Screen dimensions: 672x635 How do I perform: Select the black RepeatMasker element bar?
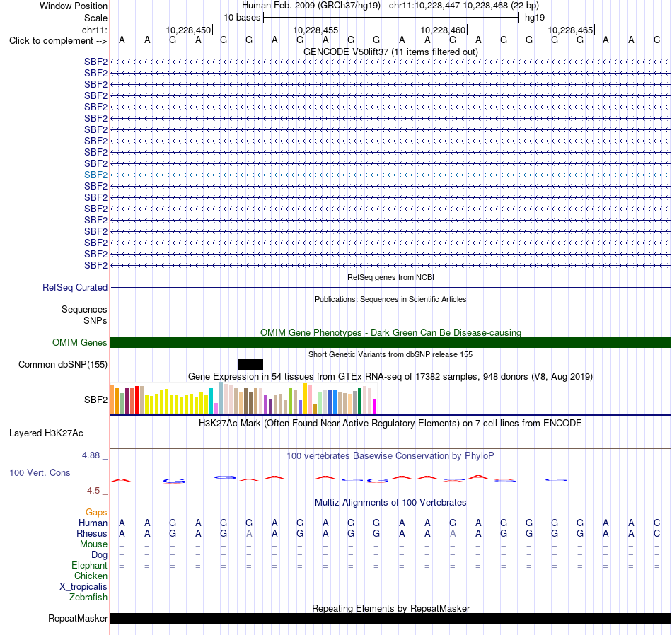point(390,618)
